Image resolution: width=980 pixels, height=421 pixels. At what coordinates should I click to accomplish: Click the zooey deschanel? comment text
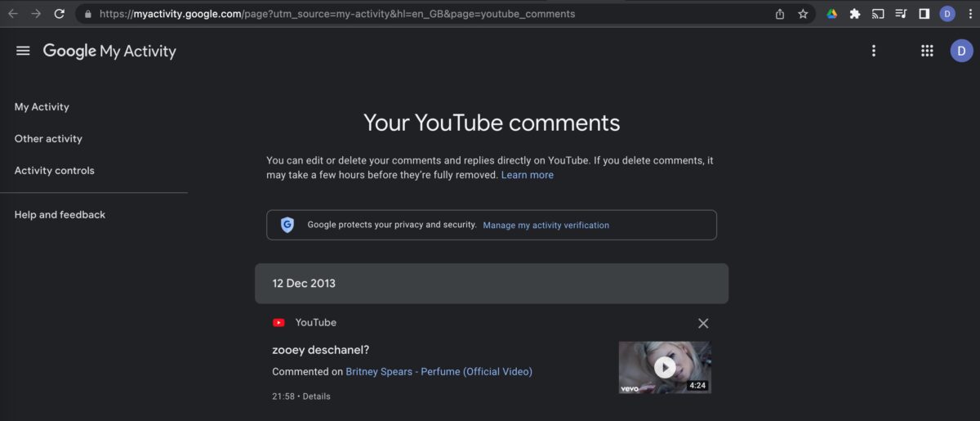coord(321,350)
